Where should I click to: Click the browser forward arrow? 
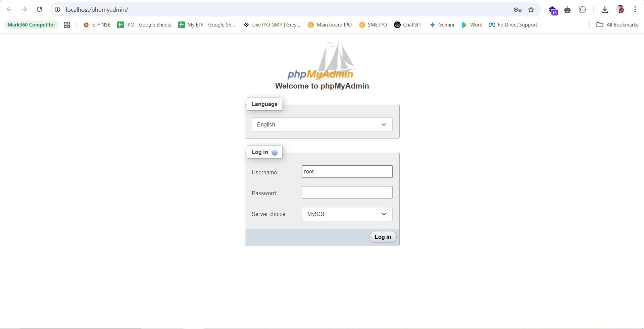[24, 9]
